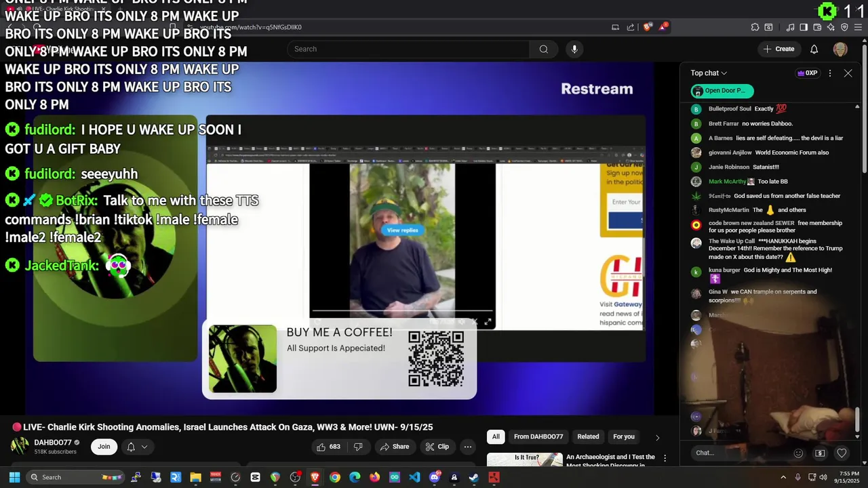Image resolution: width=868 pixels, height=488 pixels.
Task: Click the Create button
Action: pyautogui.click(x=778, y=49)
